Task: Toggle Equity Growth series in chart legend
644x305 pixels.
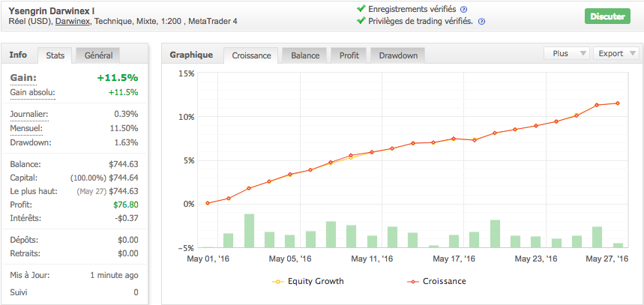Action: point(307,282)
